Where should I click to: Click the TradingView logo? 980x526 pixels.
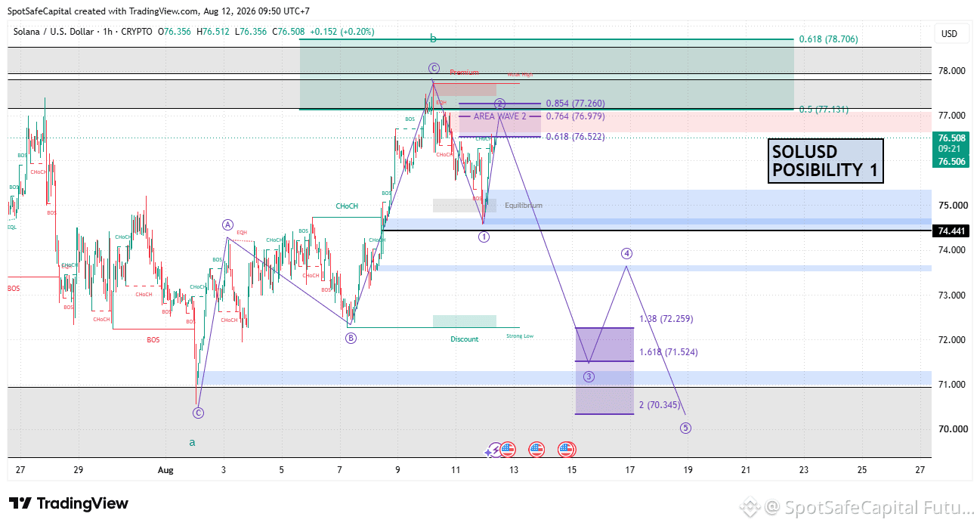[x=69, y=503]
